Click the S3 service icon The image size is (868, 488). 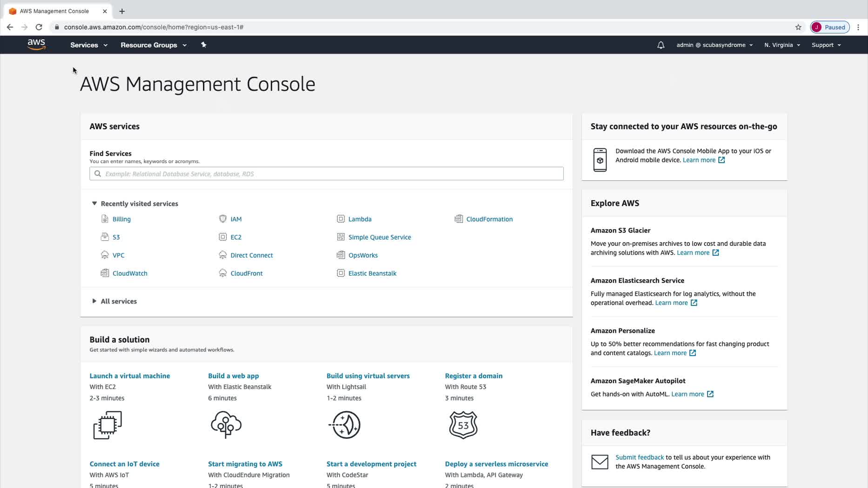pyautogui.click(x=105, y=237)
